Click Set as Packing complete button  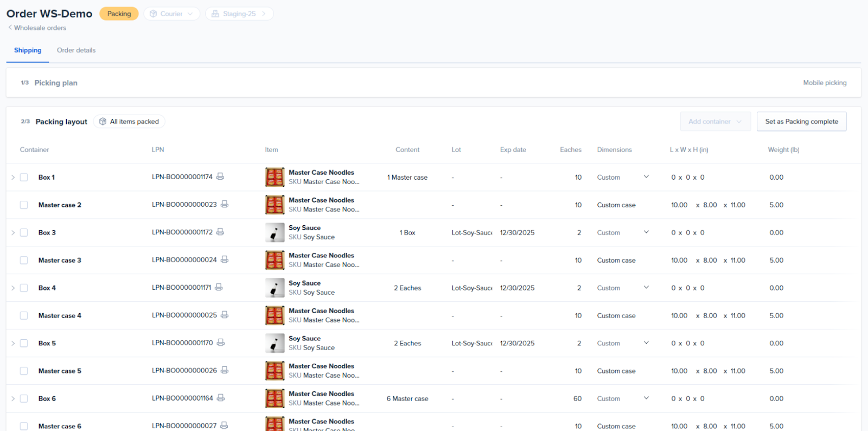pos(801,122)
